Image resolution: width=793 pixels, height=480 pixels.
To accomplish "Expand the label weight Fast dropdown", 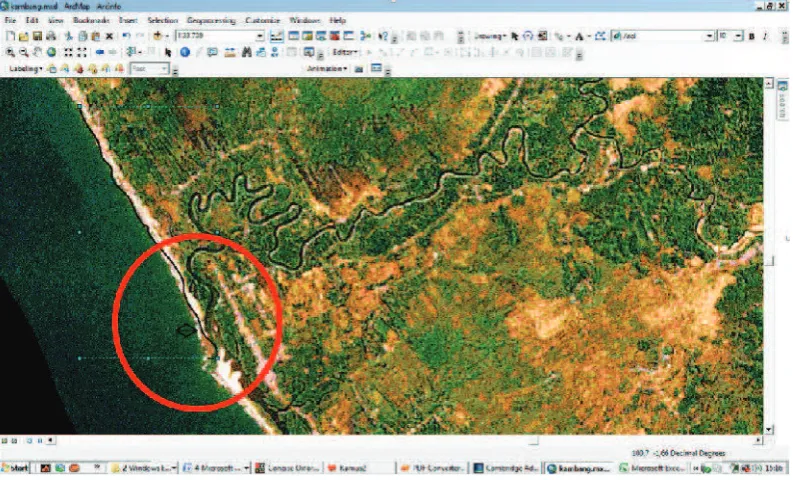I will (x=164, y=69).
